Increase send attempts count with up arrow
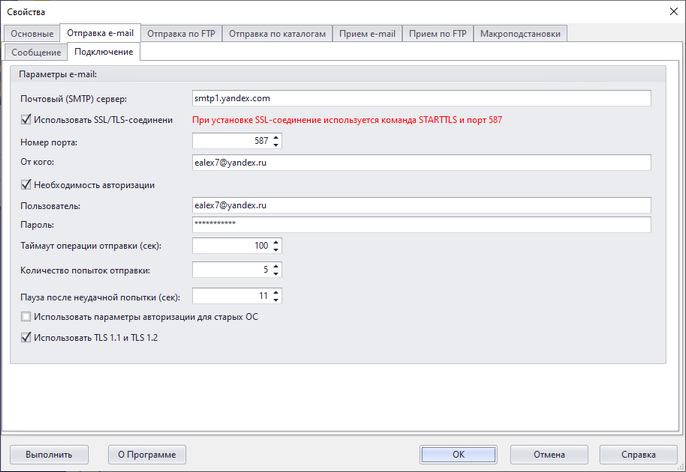 (276, 266)
